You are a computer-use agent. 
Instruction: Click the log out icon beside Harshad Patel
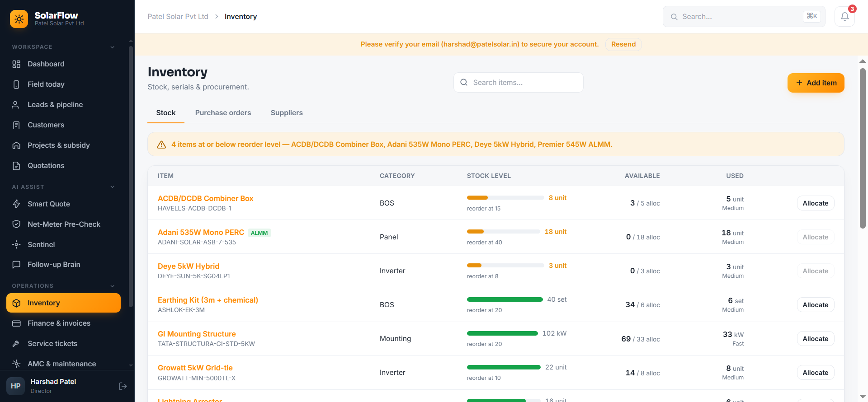click(123, 386)
